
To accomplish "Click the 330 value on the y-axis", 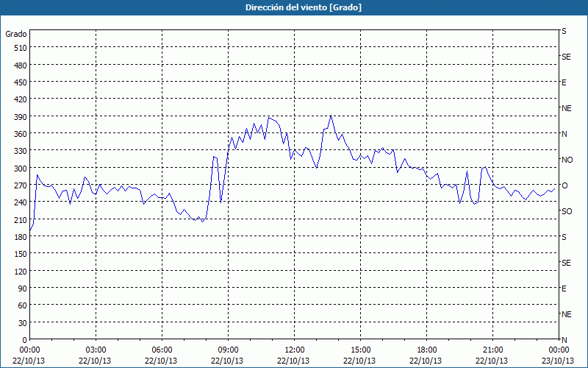I will tap(21, 151).
